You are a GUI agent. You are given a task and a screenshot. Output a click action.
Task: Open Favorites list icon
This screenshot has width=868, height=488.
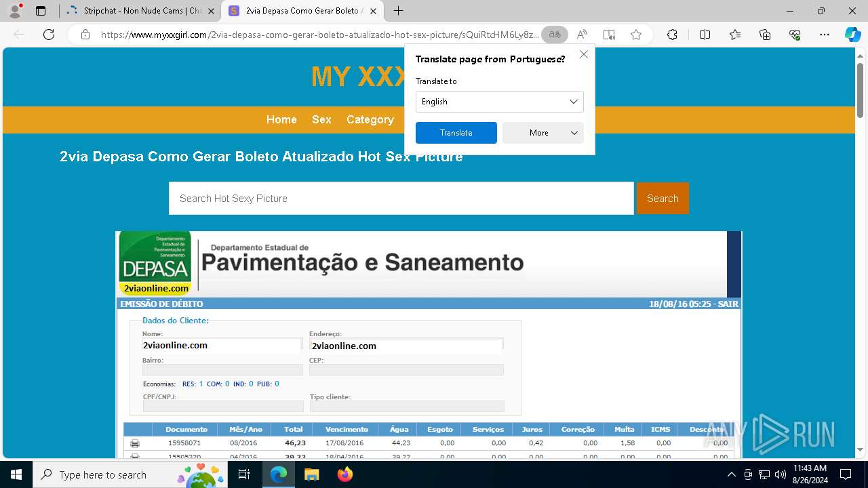(x=735, y=35)
